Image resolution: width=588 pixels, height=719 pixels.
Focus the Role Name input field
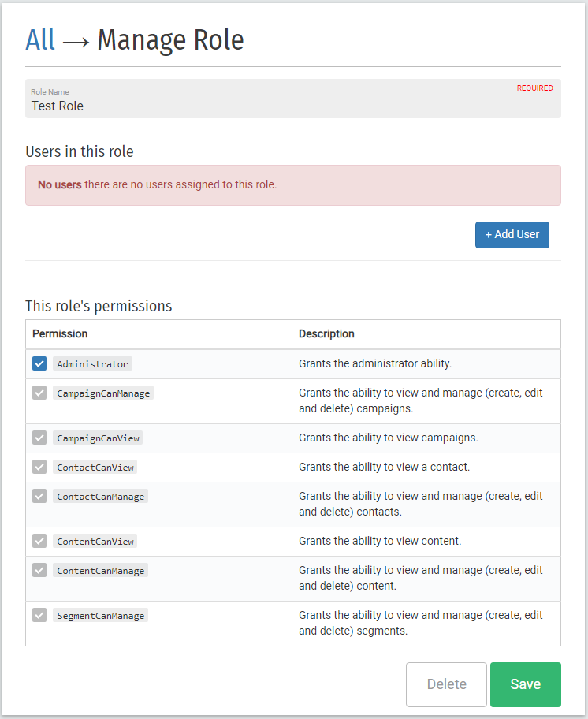pos(293,99)
